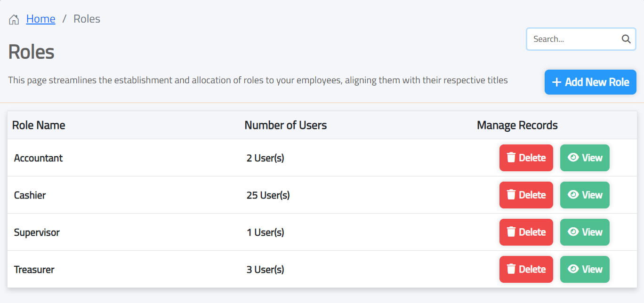Click the magnifying glass search icon
Screen dimensions: 644x303
(x=626, y=39)
